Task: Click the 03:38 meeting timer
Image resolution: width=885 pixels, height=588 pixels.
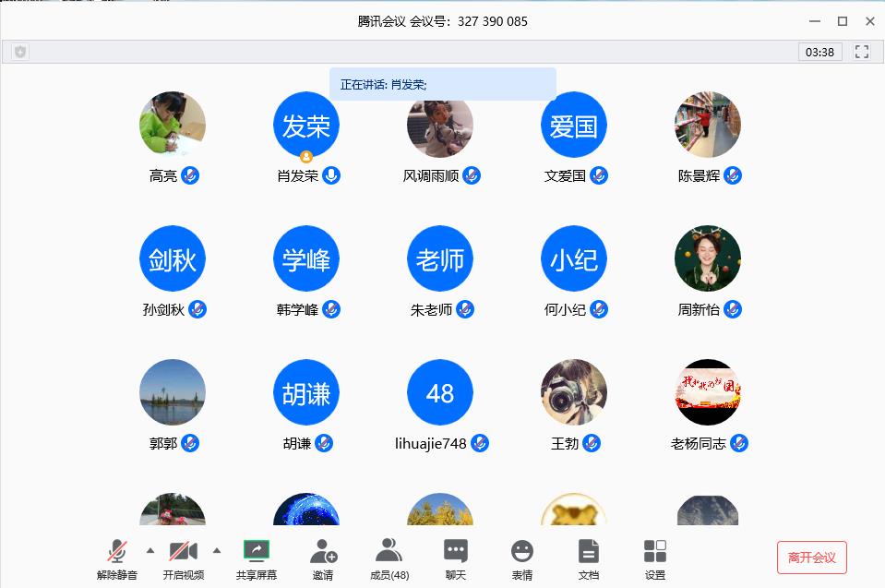Action: point(819,52)
